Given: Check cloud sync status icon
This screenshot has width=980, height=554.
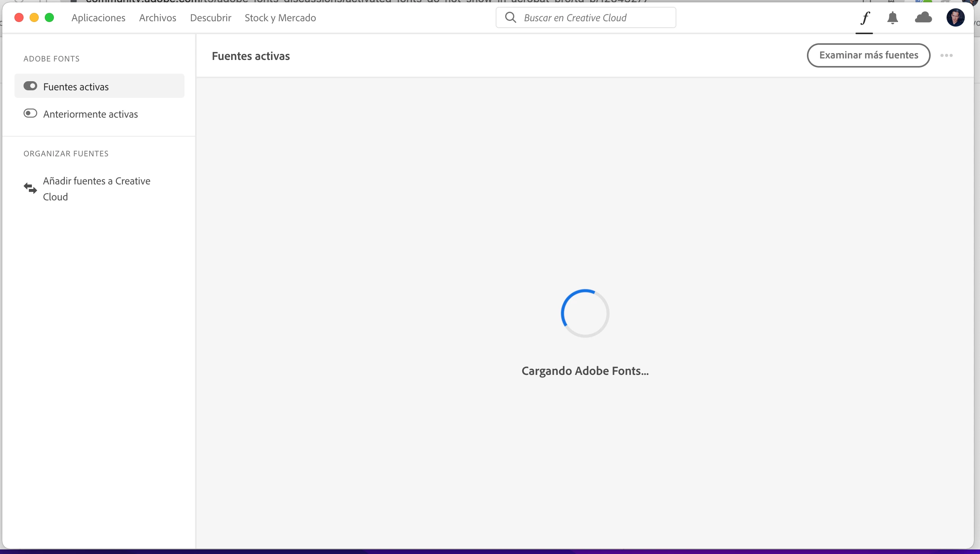Looking at the screenshot, I should [x=923, y=17].
